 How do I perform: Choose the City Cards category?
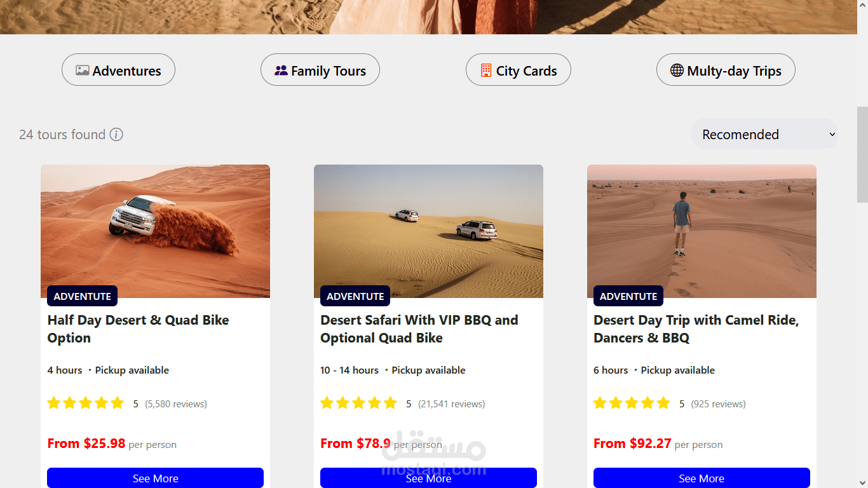(x=519, y=70)
